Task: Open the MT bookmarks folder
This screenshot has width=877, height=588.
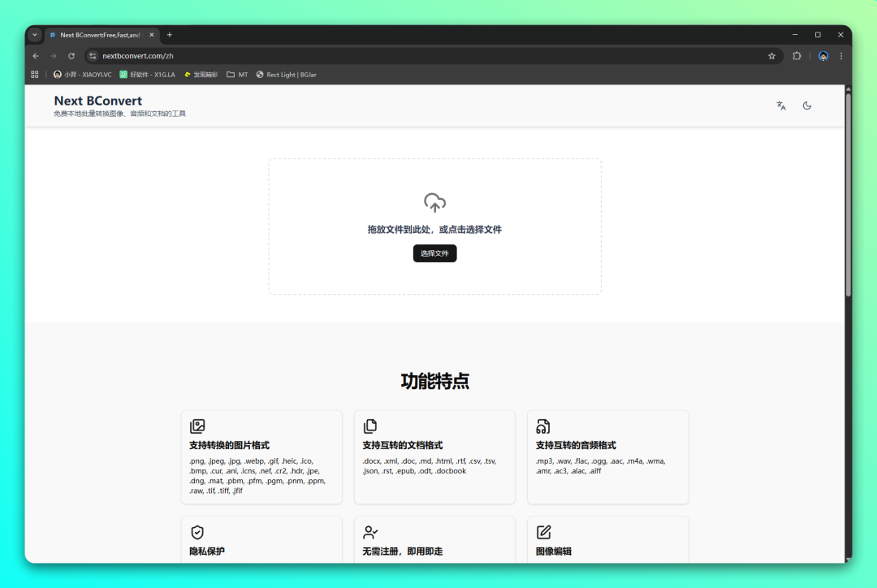Action: (237, 75)
